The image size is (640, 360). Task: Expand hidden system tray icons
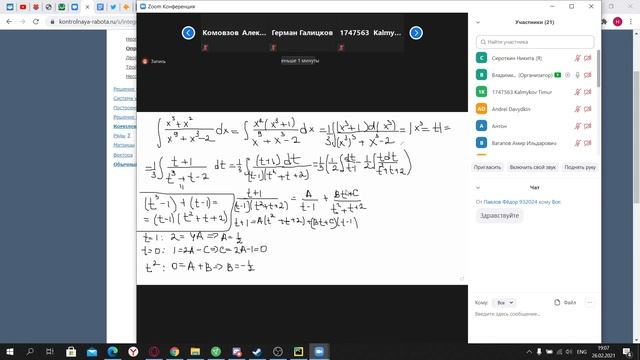529,351
